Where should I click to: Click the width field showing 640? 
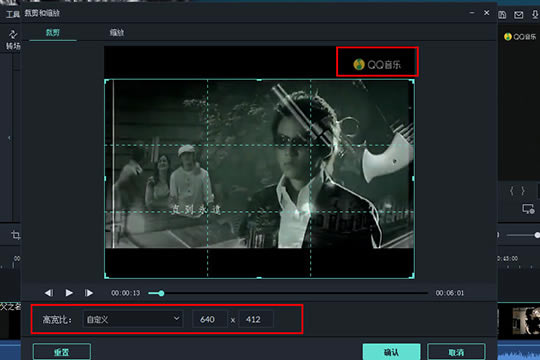pos(210,319)
